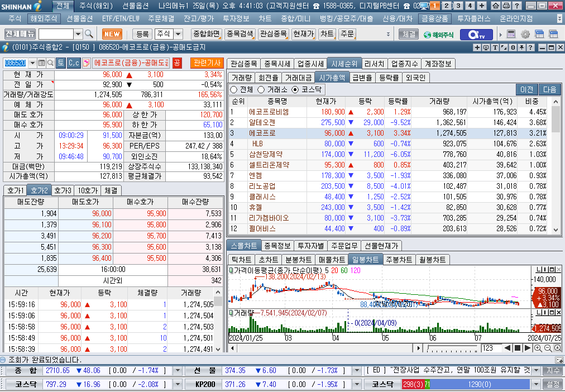The image size is (565, 392).
Task: Click the 토 button beside stock code
Action: tap(60, 63)
